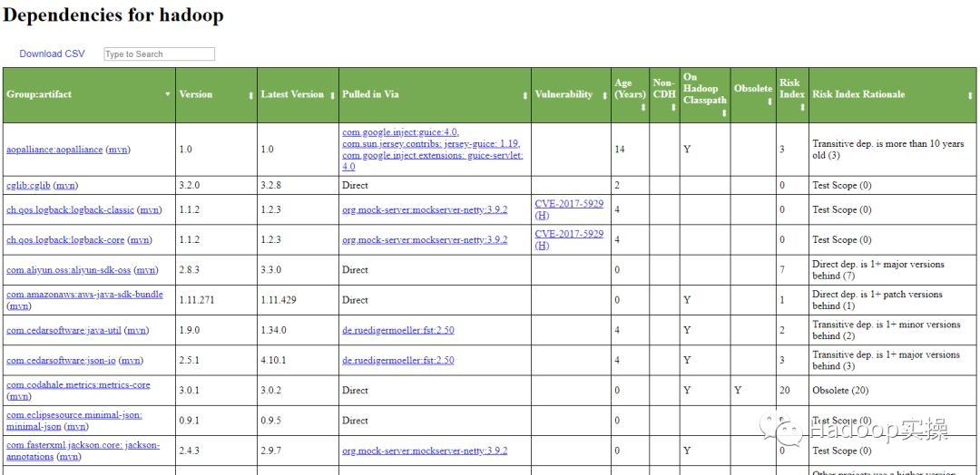This screenshot has width=980, height=475.
Task: Click latest version 3.3.0 cell
Action: 298,270
